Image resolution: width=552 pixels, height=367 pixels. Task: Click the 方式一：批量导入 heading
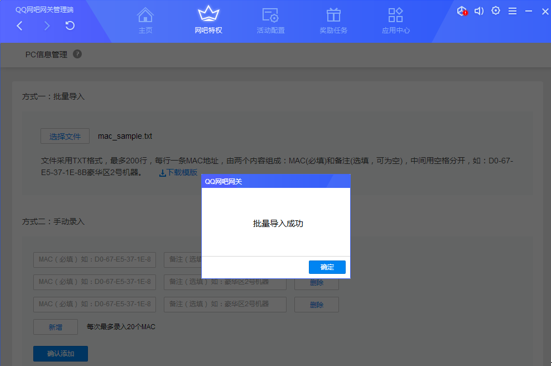(x=53, y=97)
